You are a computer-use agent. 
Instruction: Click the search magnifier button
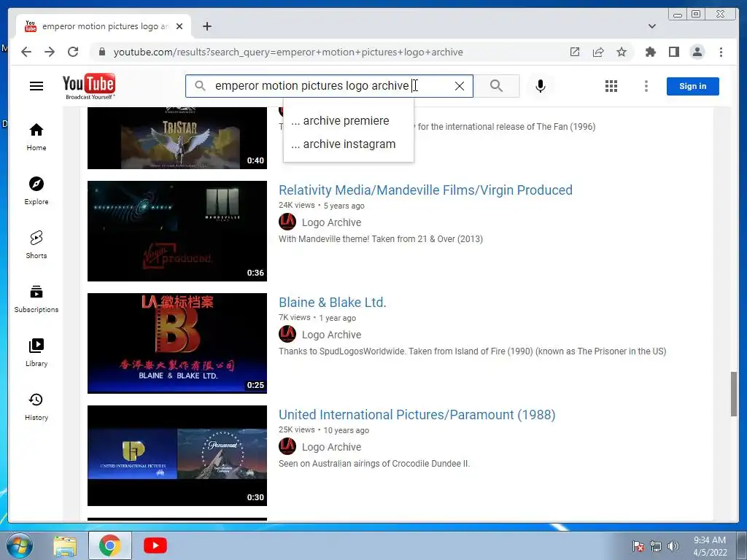(496, 86)
